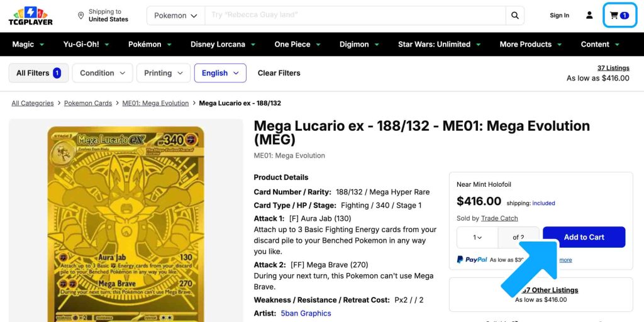Screen dimensions: 644x322
Task: Click Clear Filters
Action: click(279, 73)
